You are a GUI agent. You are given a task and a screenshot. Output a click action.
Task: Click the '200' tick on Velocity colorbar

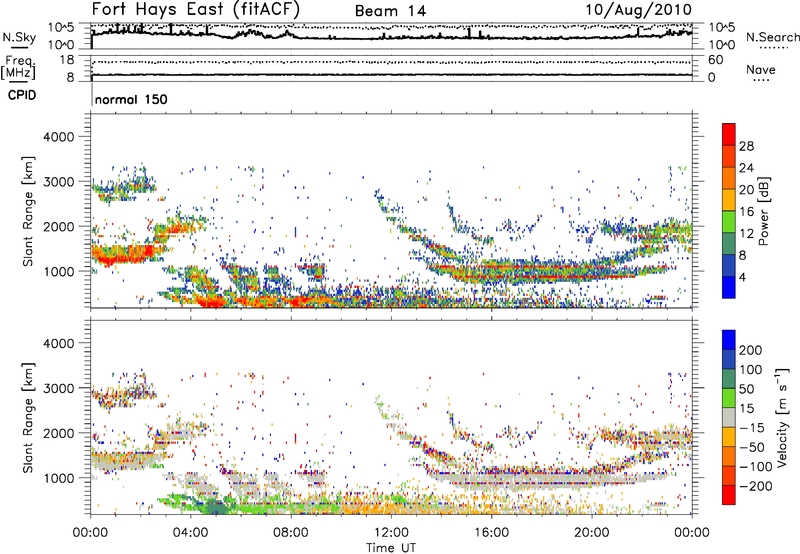[751, 350]
